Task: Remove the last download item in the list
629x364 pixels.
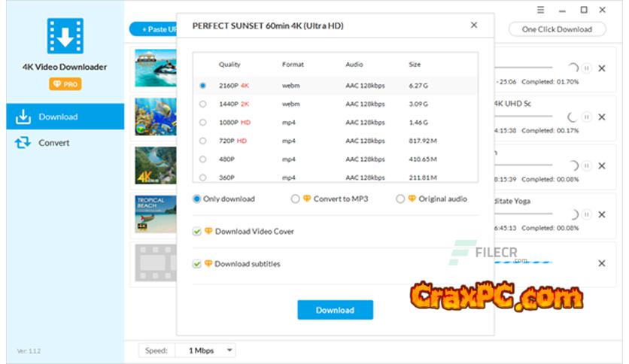Action: click(601, 263)
